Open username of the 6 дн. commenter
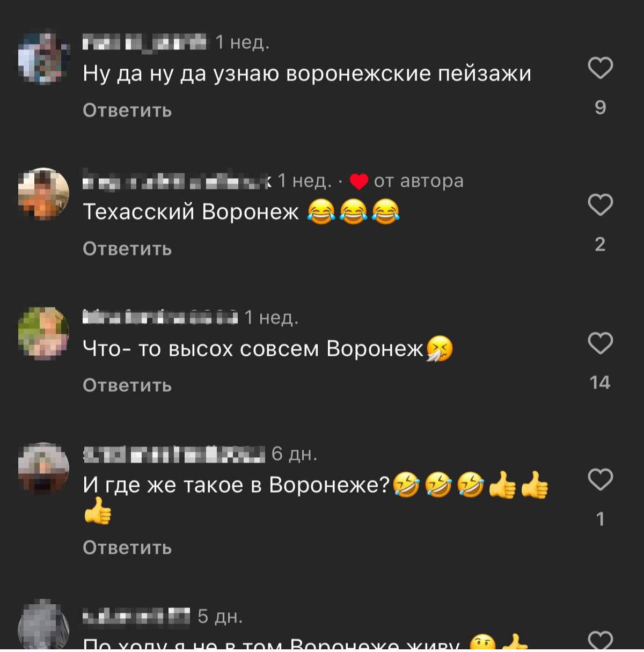644x652 pixels. pos(174,454)
